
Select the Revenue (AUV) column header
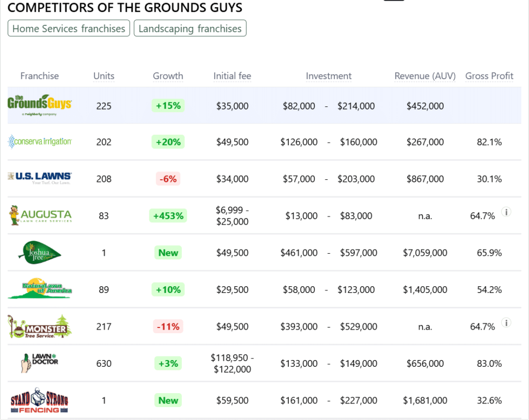pyautogui.click(x=425, y=76)
